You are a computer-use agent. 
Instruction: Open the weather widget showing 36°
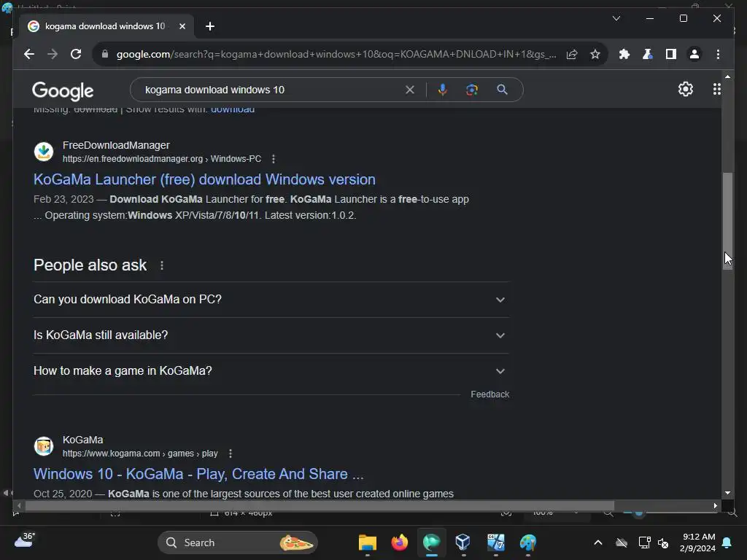pos(24,541)
